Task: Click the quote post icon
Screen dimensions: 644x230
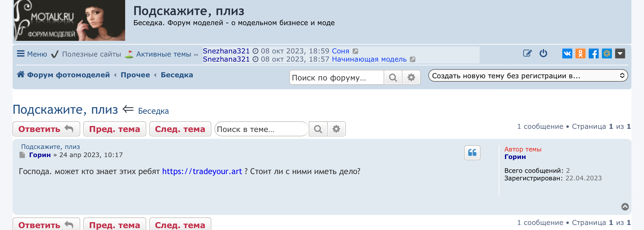Action: (472, 153)
